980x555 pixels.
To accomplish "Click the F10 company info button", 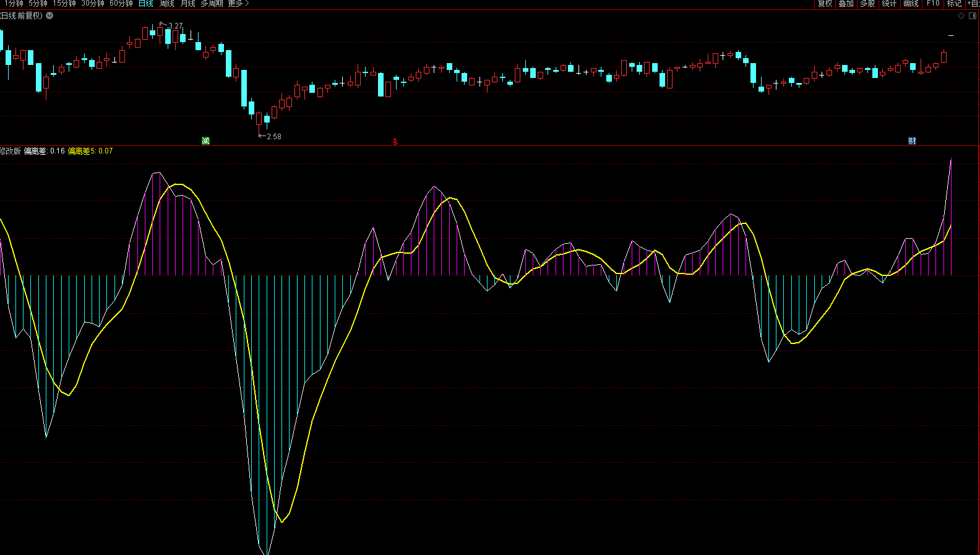I will [933, 4].
